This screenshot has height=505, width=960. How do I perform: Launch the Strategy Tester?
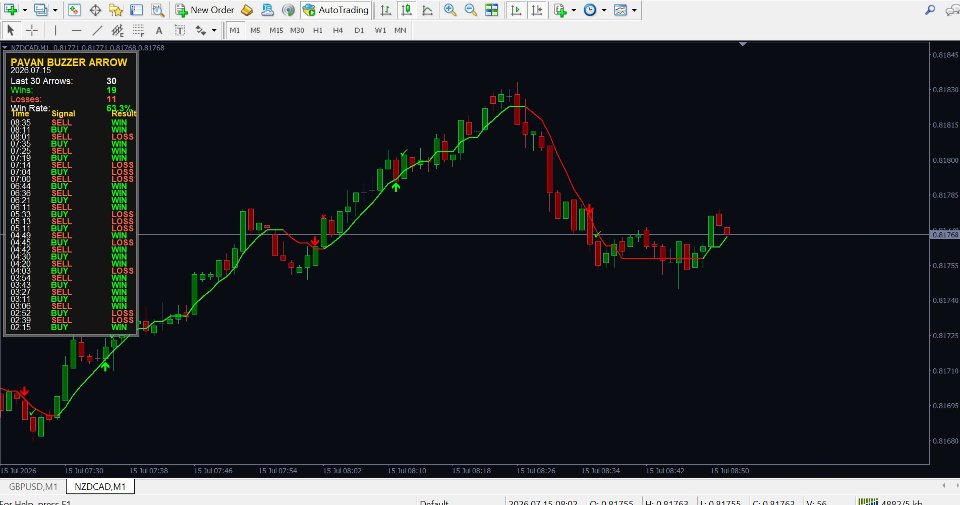click(157, 10)
